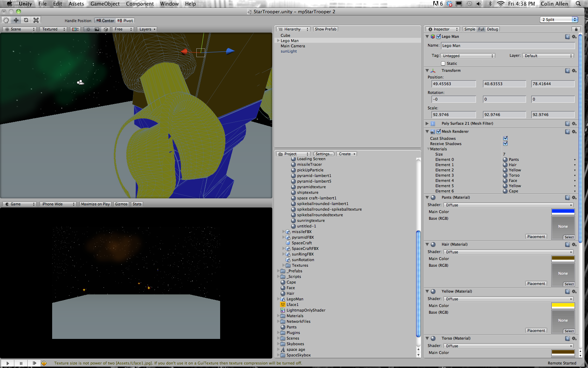The image size is (588, 368).
Task: Collapse the Transform component section
Action: [427, 70]
